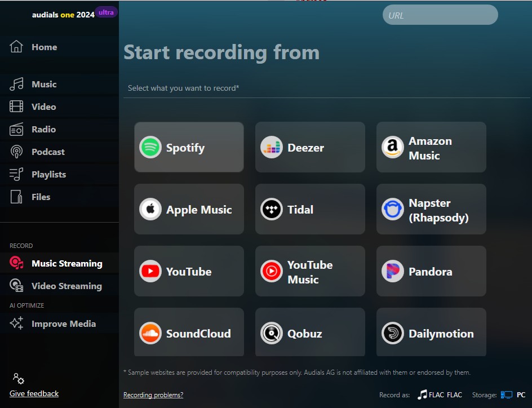Image resolution: width=532 pixels, height=408 pixels.
Task: Click the Dailymotion logo
Action: pyautogui.click(x=393, y=333)
